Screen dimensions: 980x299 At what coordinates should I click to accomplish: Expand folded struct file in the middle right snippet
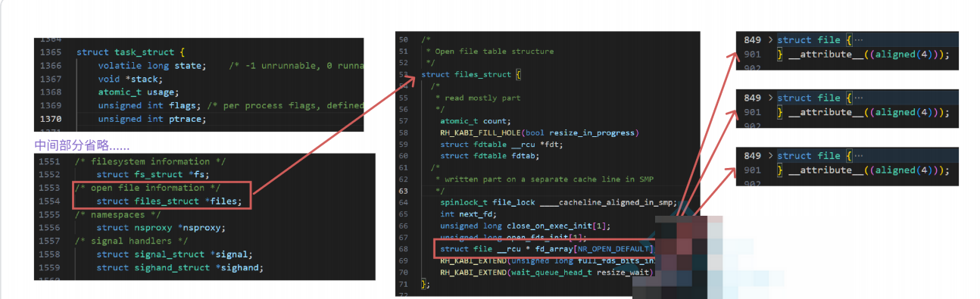[771, 98]
